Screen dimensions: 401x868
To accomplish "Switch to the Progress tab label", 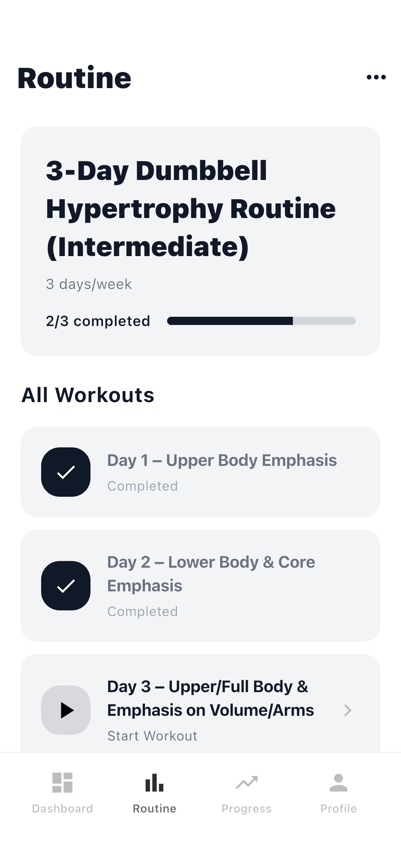I will pos(246,809).
